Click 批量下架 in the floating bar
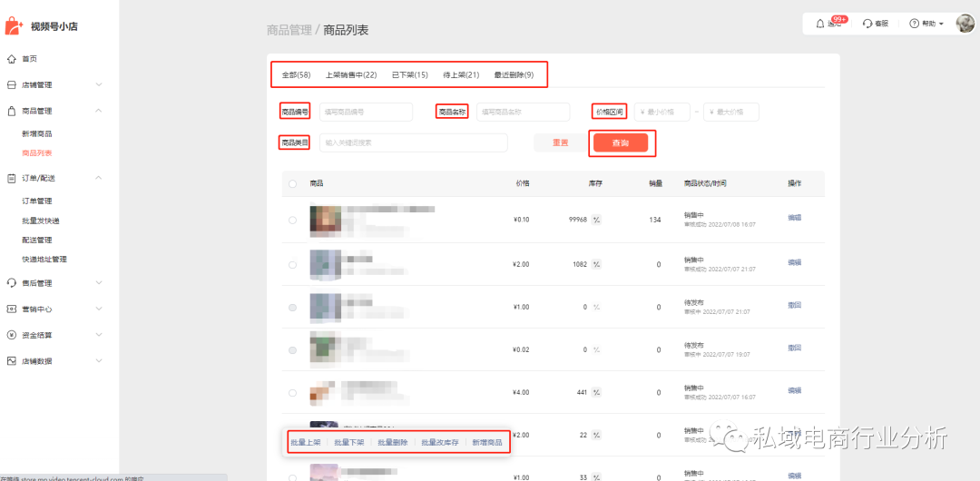Image resolution: width=980 pixels, height=481 pixels. (x=349, y=442)
